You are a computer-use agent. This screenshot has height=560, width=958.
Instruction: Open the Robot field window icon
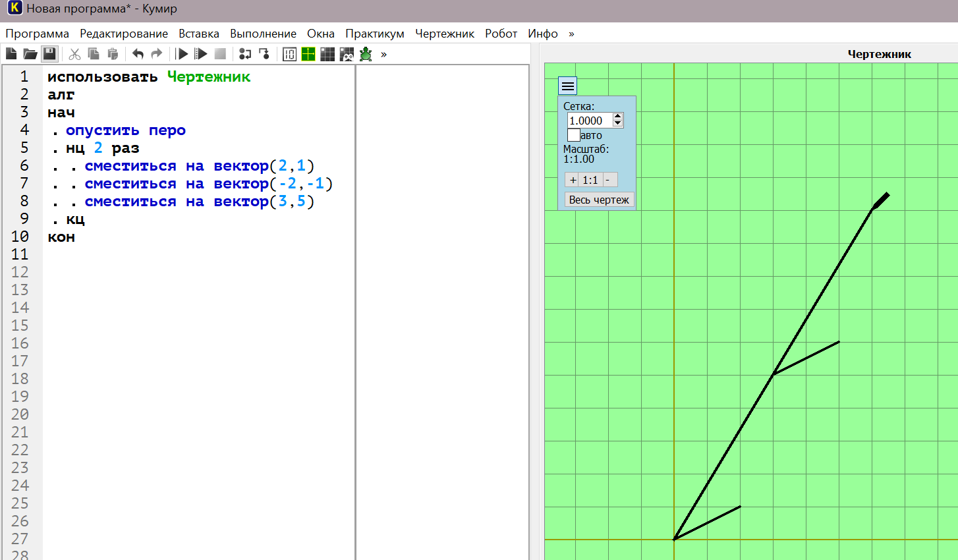[327, 54]
